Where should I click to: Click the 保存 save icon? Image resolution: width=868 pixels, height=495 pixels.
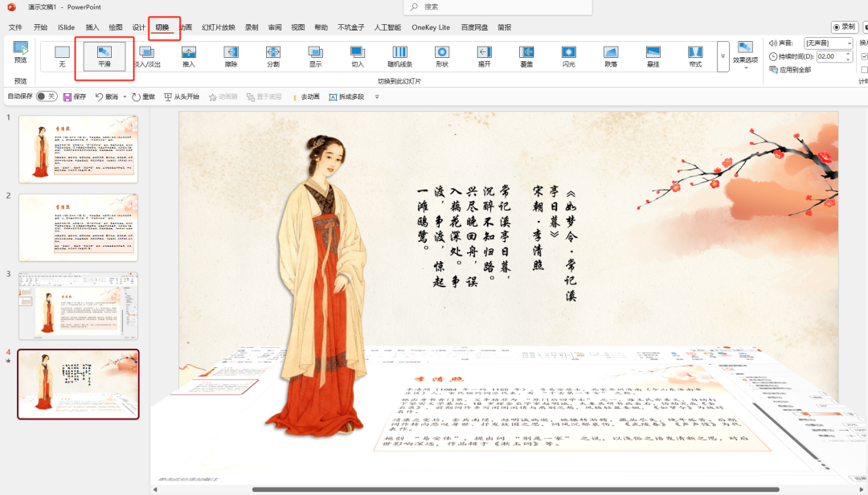point(66,96)
